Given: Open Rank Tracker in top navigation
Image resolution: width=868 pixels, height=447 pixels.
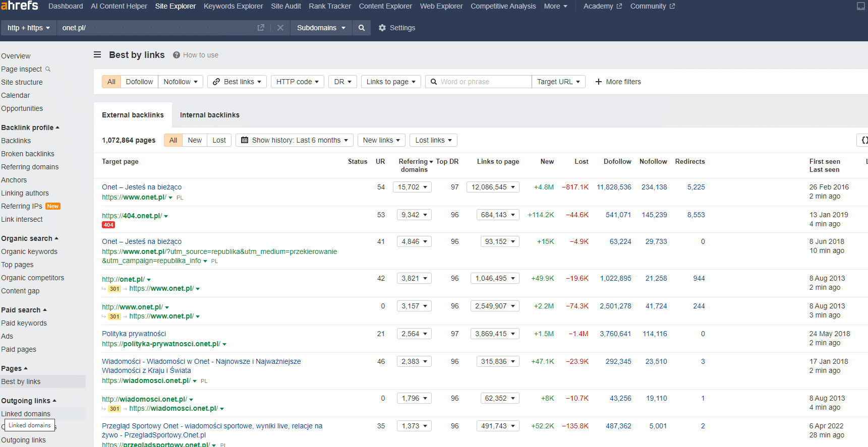Looking at the screenshot, I should 330,6.
